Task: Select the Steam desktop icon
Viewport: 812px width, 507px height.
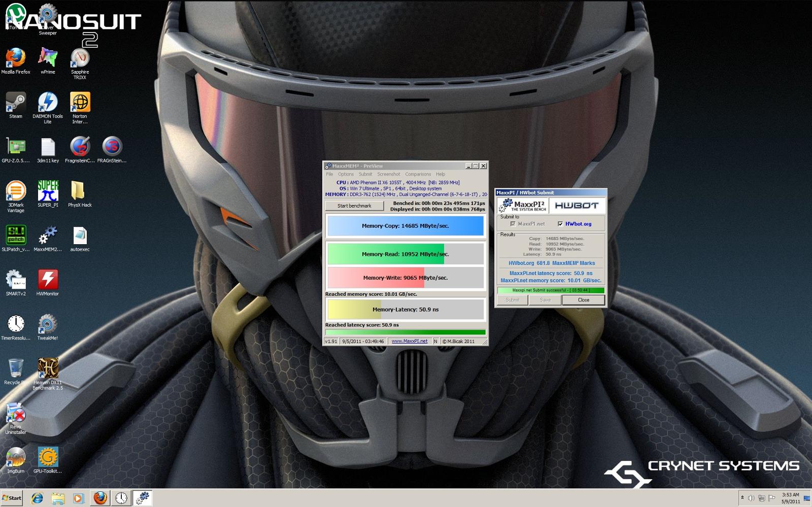Action: (x=16, y=106)
